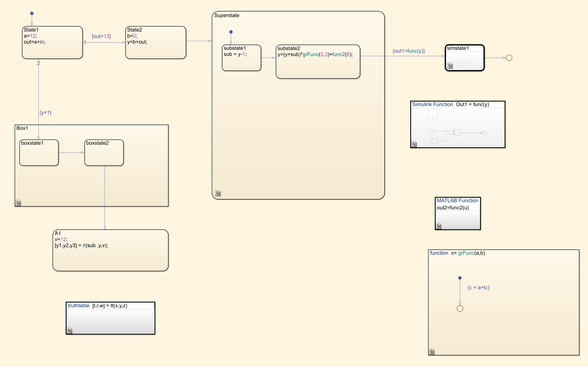Click the [out>13] transition condition label

[101, 36]
